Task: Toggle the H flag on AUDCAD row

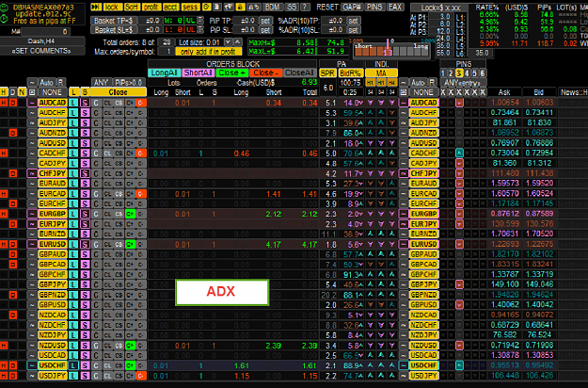Action: pyautogui.click(x=4, y=103)
